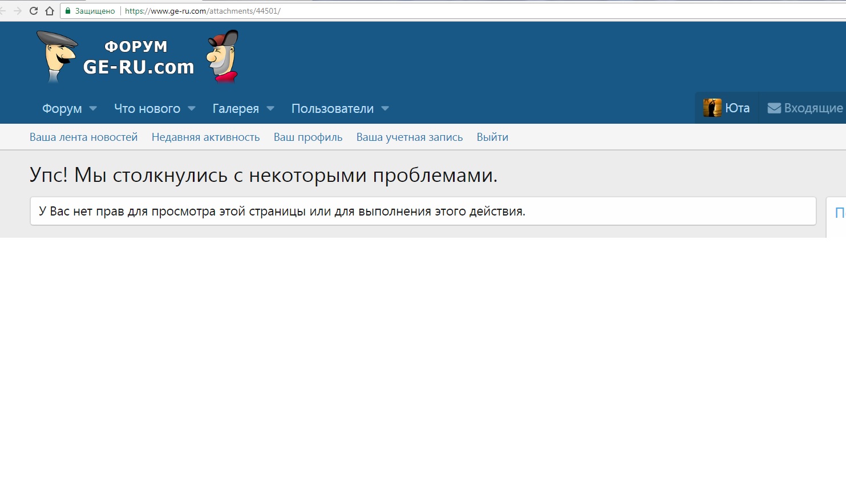The width and height of the screenshot is (846, 504).
Task: Open the Галерея menu item
Action: [236, 108]
